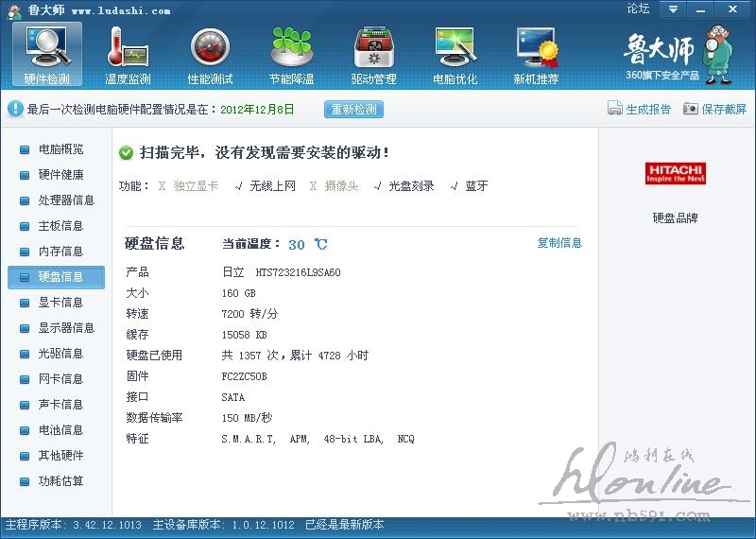The image size is (756, 539).
Task: Switch to 内存信息 in the sidebar
Action: pyautogui.click(x=60, y=252)
